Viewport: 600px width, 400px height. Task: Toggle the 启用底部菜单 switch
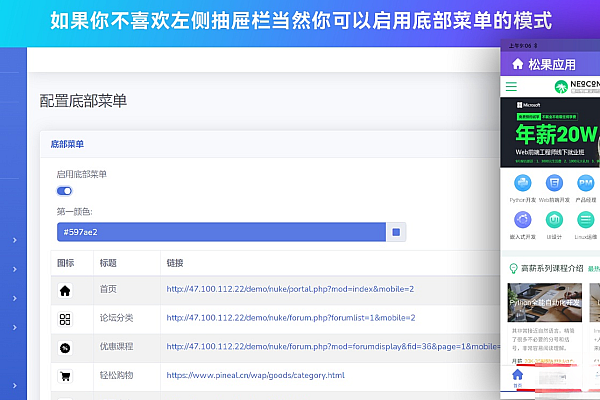point(64,191)
